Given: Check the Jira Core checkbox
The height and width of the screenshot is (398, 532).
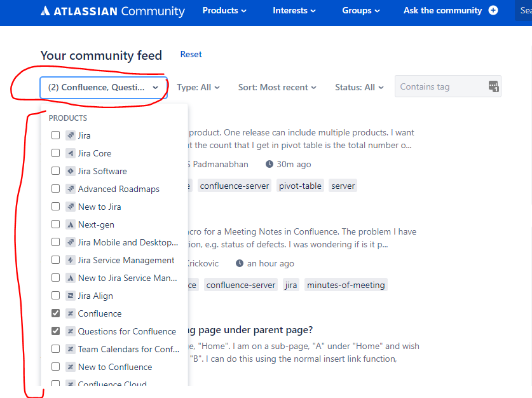Looking at the screenshot, I should (56, 153).
